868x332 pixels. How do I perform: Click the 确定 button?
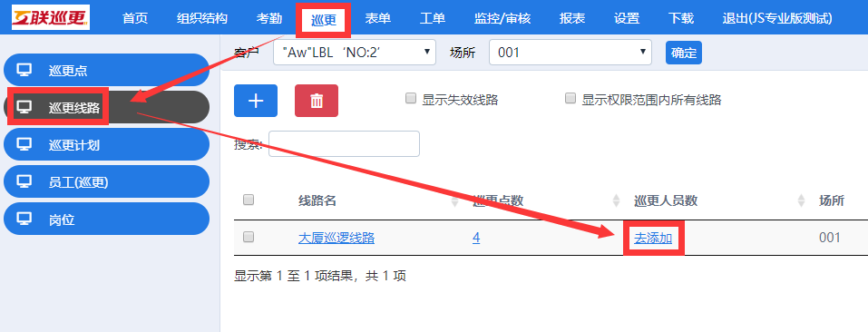[x=684, y=53]
